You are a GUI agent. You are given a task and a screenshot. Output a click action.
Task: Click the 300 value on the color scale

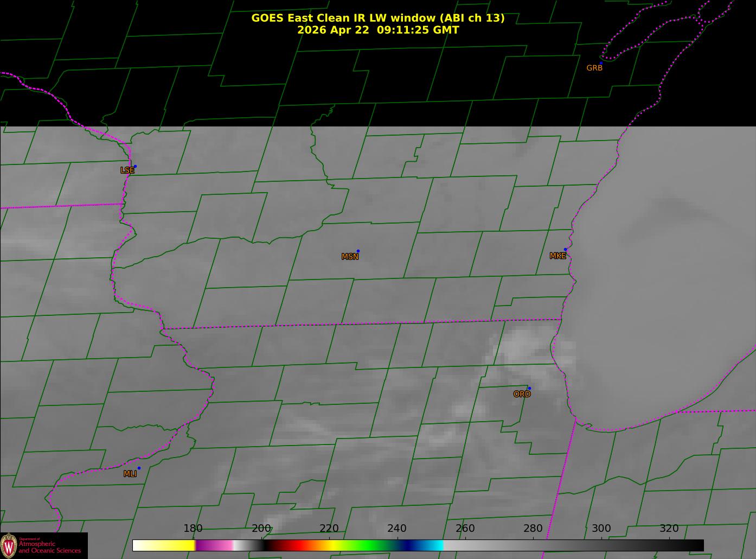[x=601, y=528]
